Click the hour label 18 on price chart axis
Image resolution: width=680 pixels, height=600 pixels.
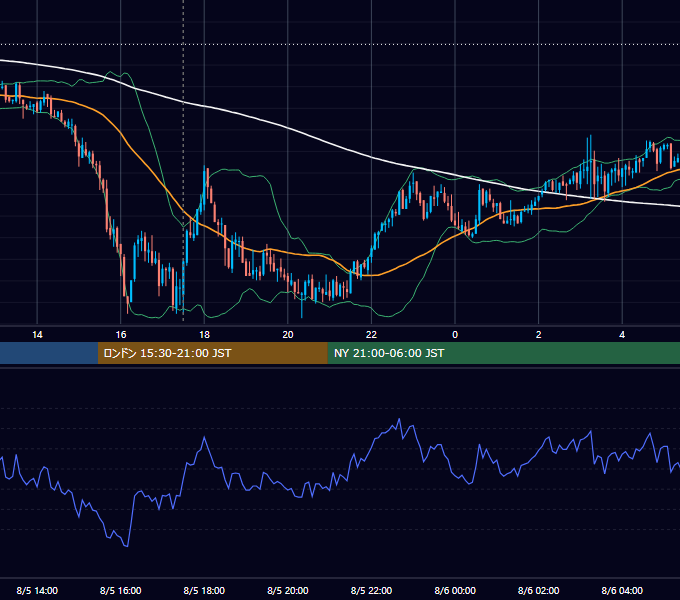pyautogui.click(x=204, y=335)
